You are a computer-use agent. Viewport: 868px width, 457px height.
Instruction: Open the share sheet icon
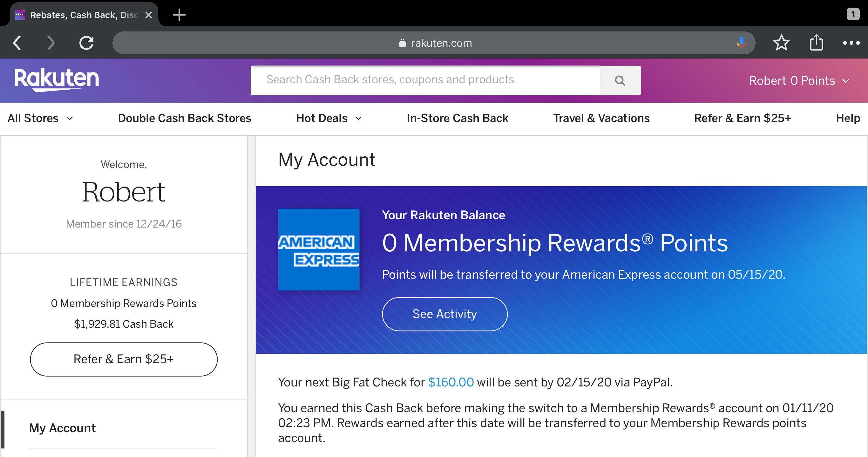[x=816, y=43]
